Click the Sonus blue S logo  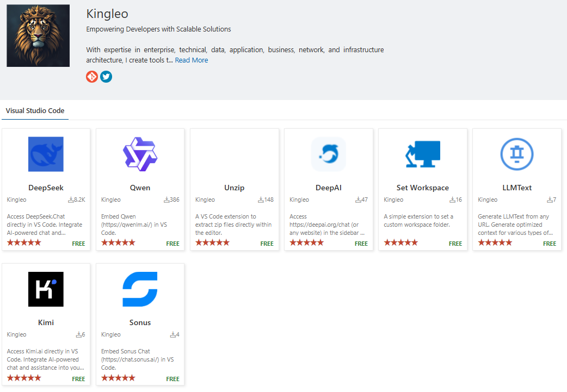pos(140,289)
